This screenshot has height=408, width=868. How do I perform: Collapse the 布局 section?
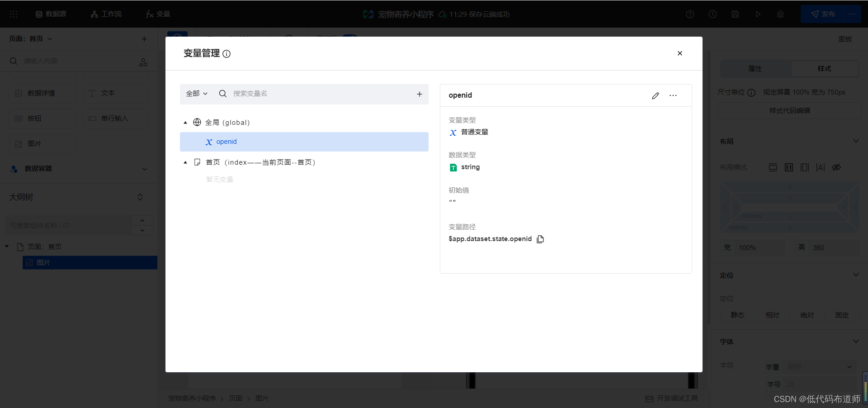coord(856,141)
